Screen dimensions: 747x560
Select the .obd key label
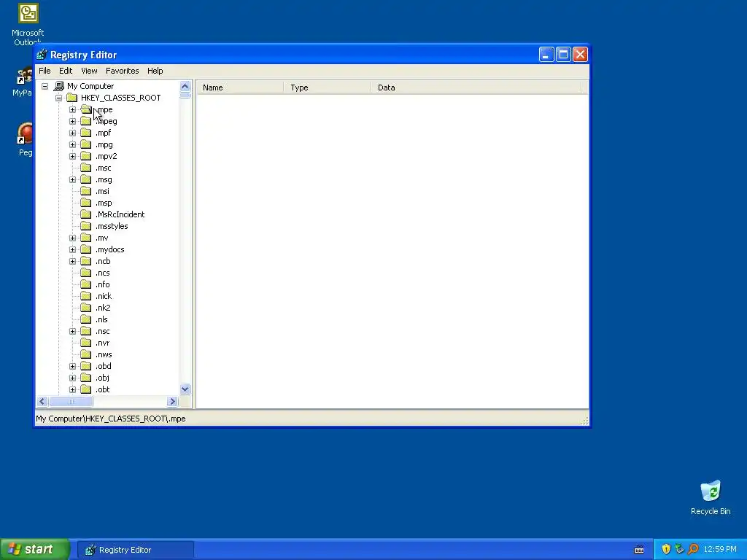tap(104, 366)
